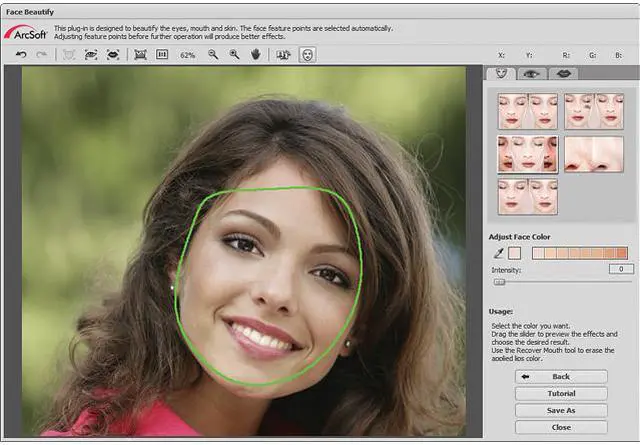
Task: Click the actual size view icon
Action: (x=162, y=55)
